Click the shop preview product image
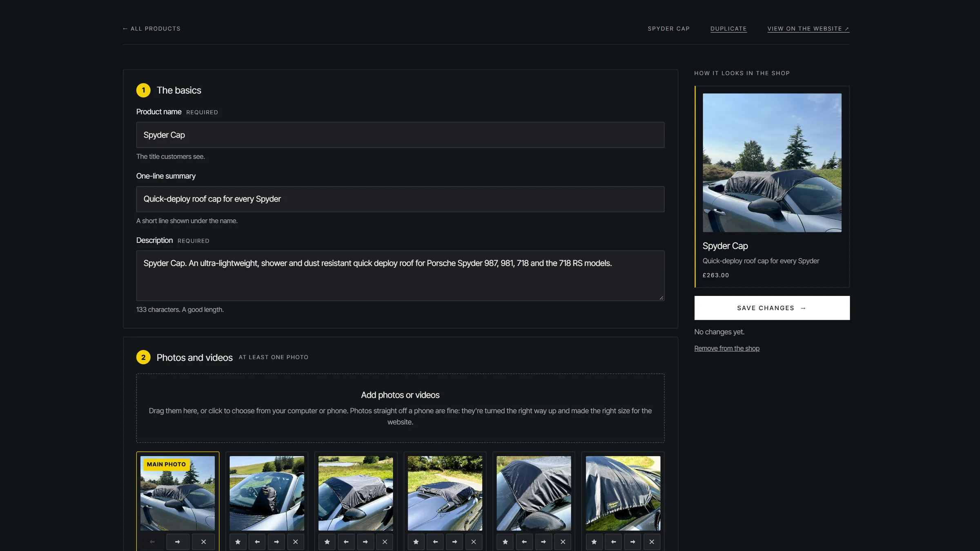This screenshot has width=980, height=551. coord(772,163)
